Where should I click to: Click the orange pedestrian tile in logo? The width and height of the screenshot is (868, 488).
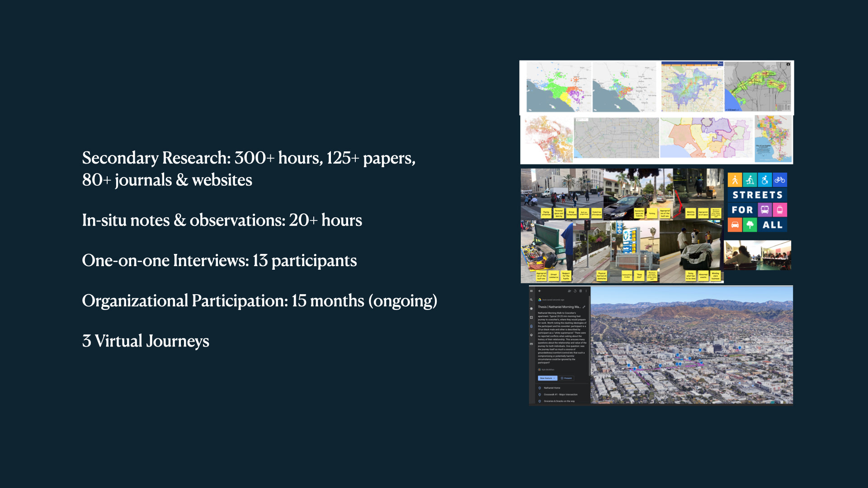[x=735, y=180]
